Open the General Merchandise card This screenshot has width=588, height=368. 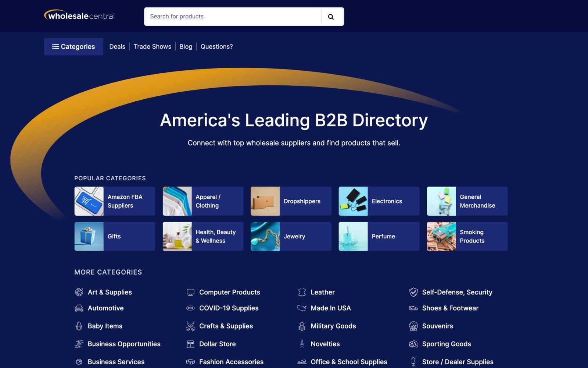(x=467, y=201)
